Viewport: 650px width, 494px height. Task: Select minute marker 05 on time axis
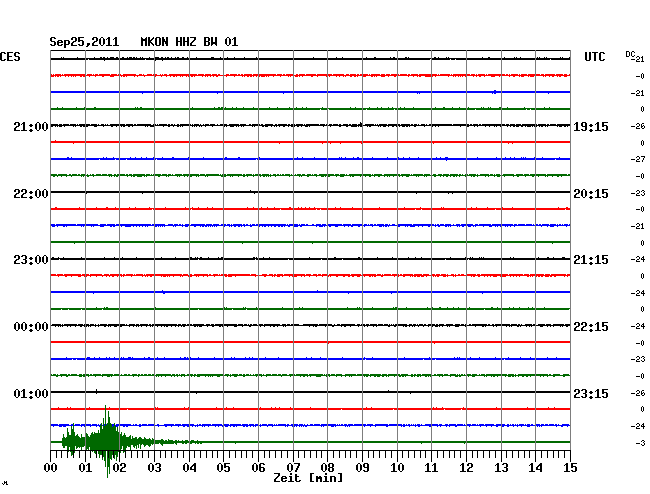(x=223, y=468)
